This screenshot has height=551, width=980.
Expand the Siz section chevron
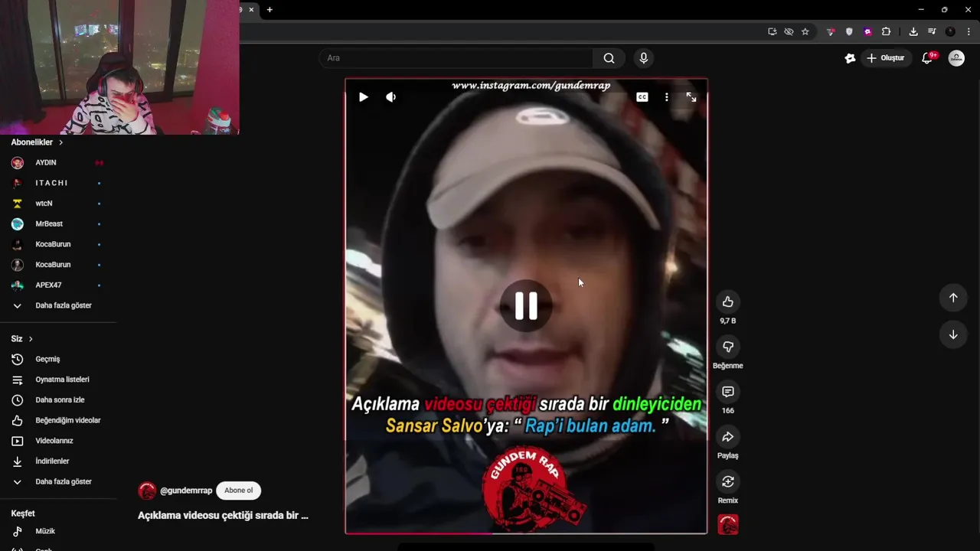click(31, 339)
